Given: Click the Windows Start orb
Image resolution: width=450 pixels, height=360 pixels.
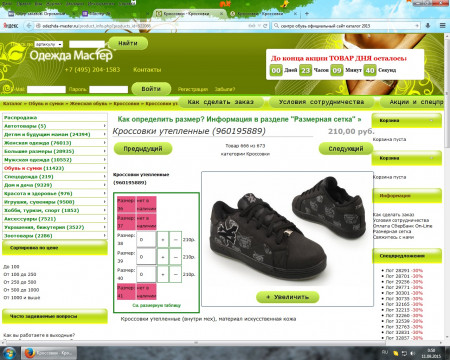Looking at the screenshot, I should pyautogui.click(x=9, y=353).
